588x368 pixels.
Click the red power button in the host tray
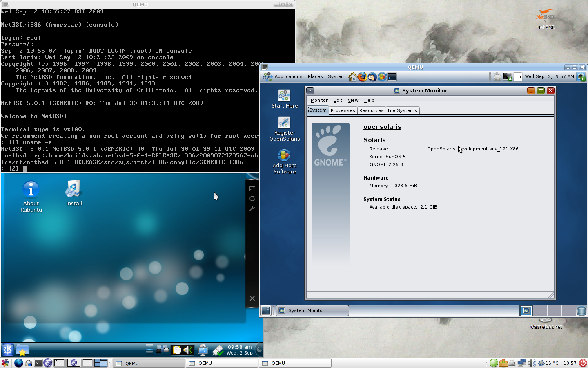pos(583,363)
